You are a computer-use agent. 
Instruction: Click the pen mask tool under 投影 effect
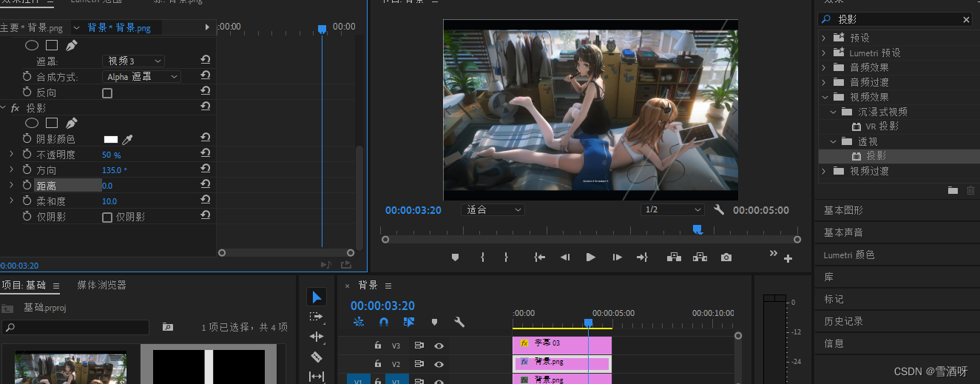coord(71,123)
